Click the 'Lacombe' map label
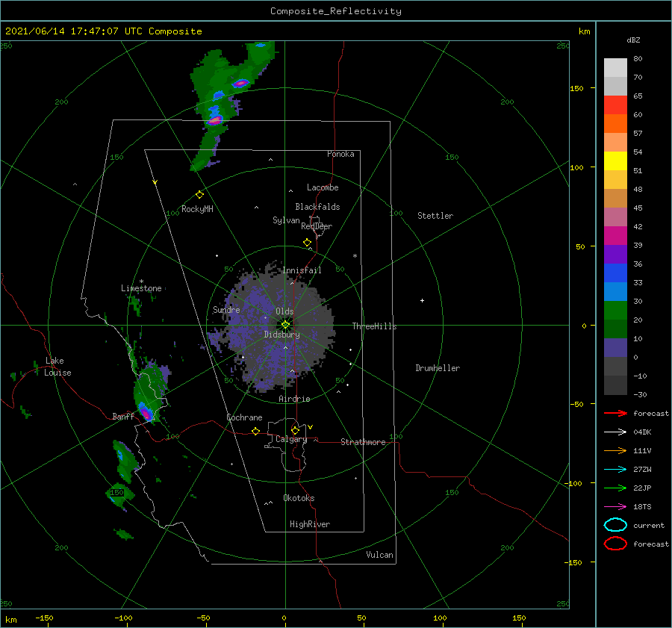 click(x=323, y=187)
